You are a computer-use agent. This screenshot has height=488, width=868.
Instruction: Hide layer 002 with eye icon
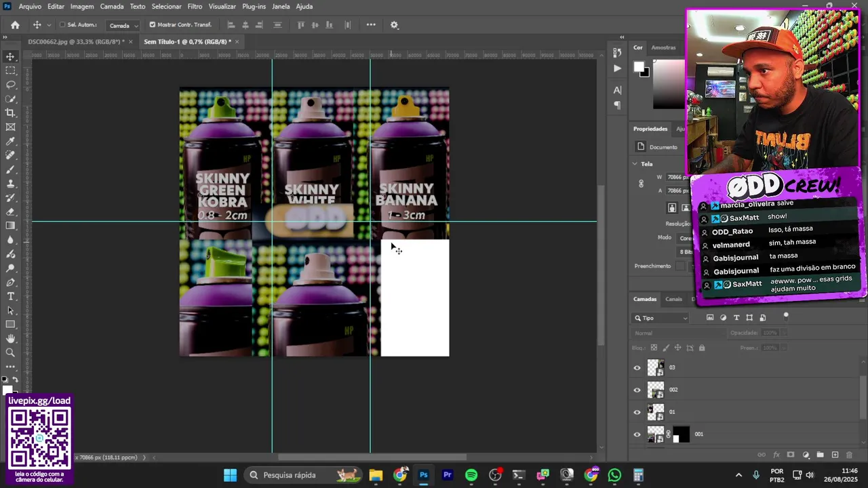pyautogui.click(x=637, y=390)
